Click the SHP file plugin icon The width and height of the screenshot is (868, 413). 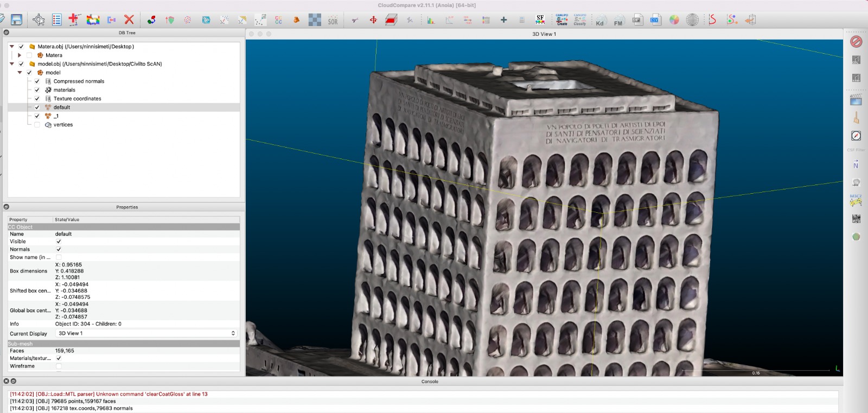coord(637,20)
